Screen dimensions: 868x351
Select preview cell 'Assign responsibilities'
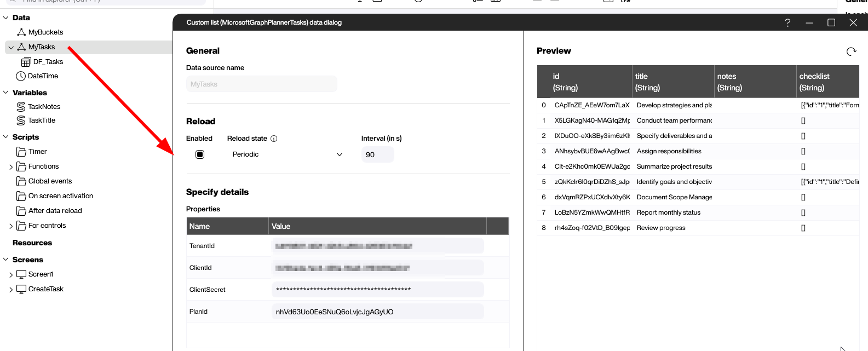coord(669,151)
